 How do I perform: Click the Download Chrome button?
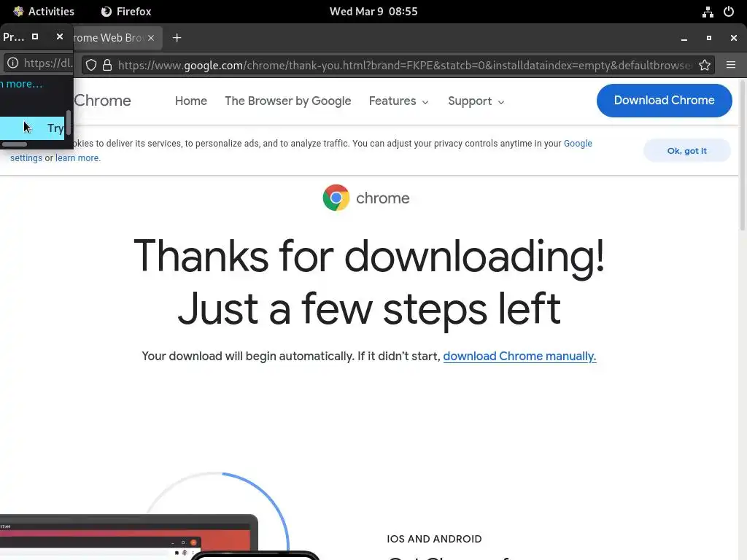point(664,101)
